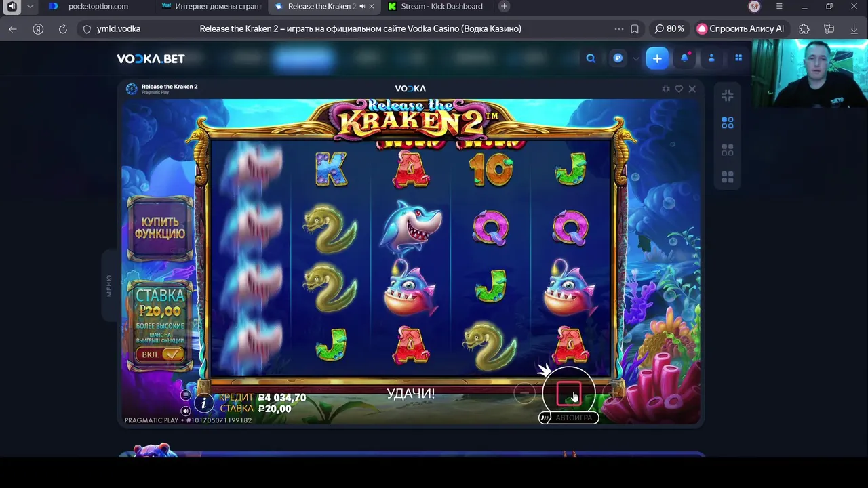The image size is (868, 488).
Task: Open the downloads arrow icon
Action: 854,29
